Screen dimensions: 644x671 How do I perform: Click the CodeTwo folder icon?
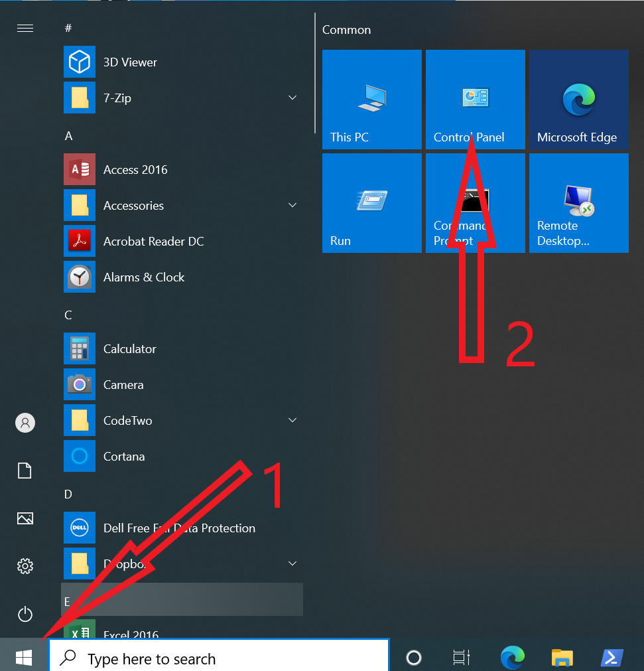pos(80,421)
